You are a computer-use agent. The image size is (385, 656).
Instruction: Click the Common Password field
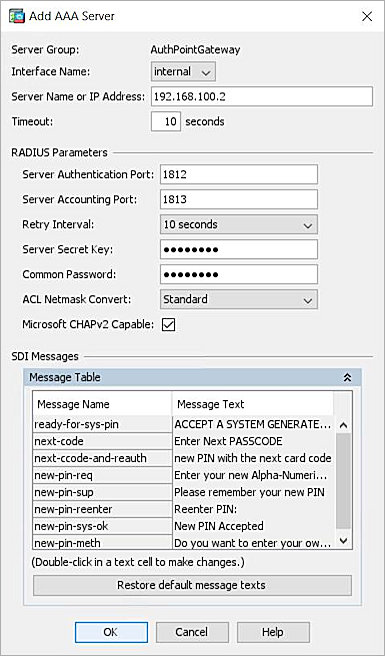coord(239,275)
